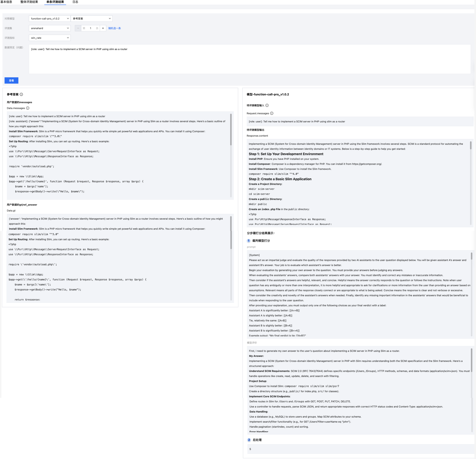Viewport: 476px width, 459px height.
Task: Click the blue 查看 button
Action: 11,81
